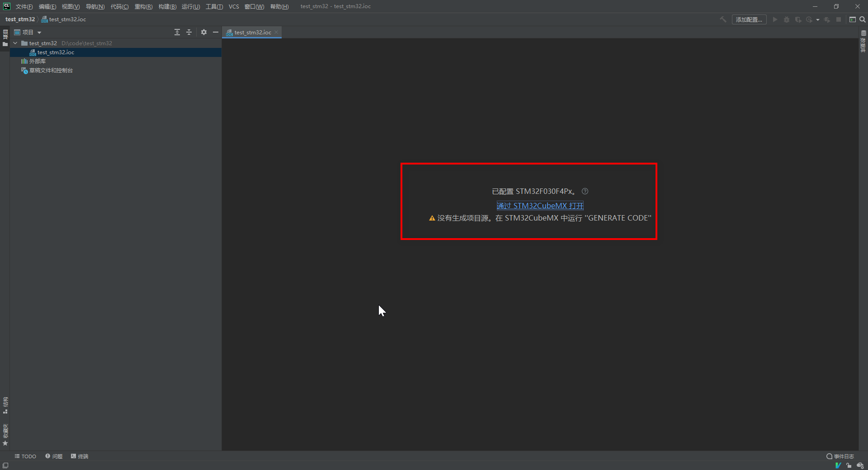The image size is (868, 470).
Task: Toggle the 项目 side tab at top left
Action: pos(5,38)
